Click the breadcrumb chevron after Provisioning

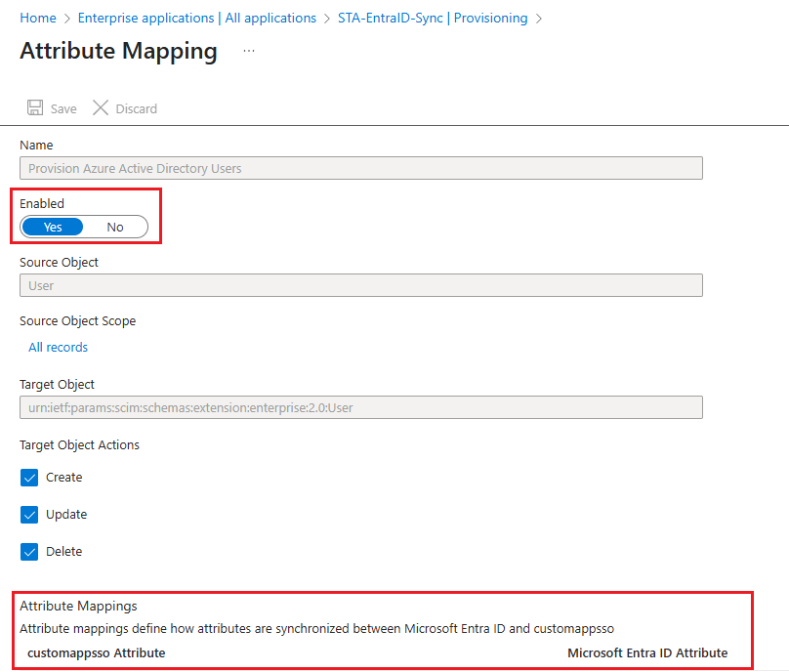pyautogui.click(x=540, y=19)
